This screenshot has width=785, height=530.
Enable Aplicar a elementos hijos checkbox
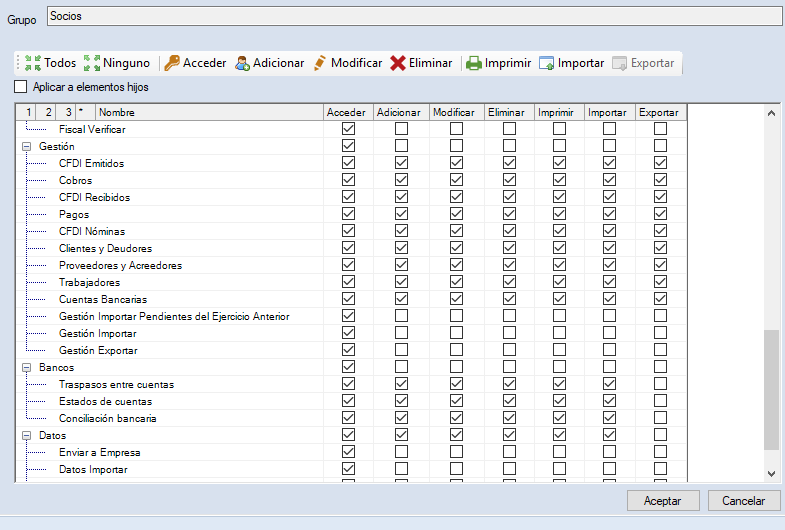[21, 87]
